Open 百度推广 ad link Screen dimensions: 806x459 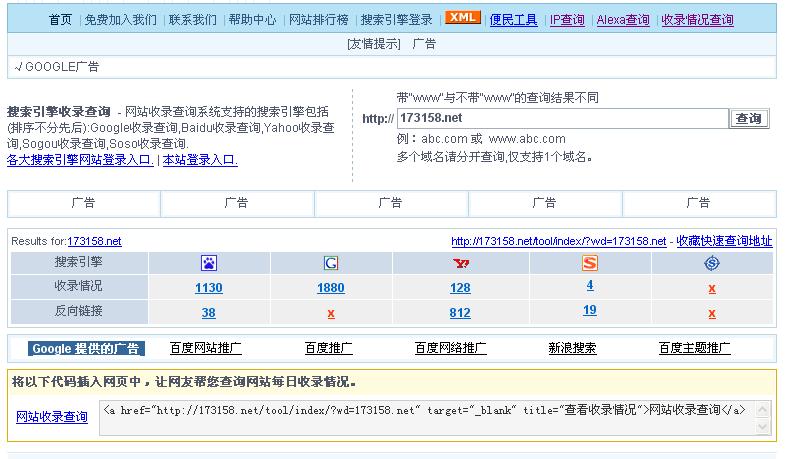pos(328,348)
